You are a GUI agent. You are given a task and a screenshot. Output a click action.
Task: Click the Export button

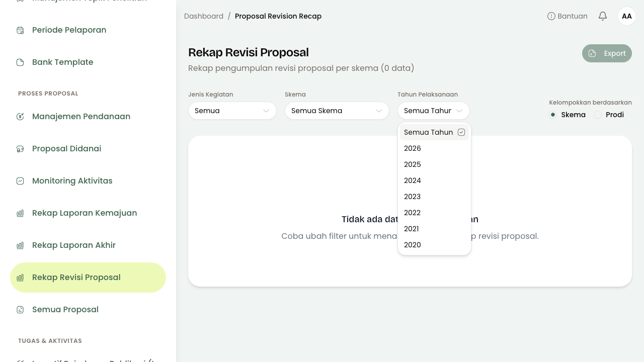pyautogui.click(x=607, y=53)
